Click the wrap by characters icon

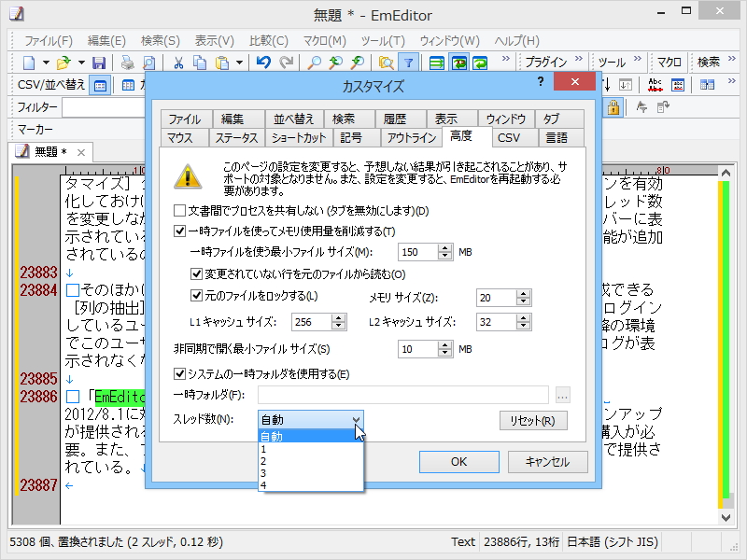(x=459, y=63)
